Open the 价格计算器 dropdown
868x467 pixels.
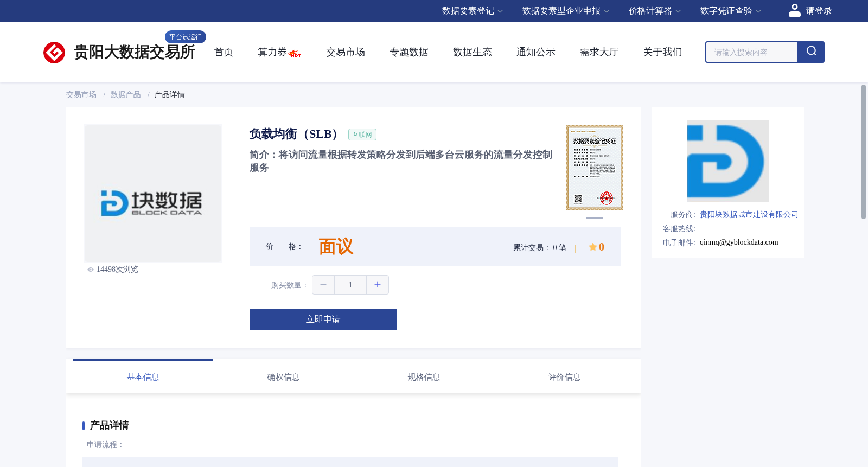coord(655,11)
